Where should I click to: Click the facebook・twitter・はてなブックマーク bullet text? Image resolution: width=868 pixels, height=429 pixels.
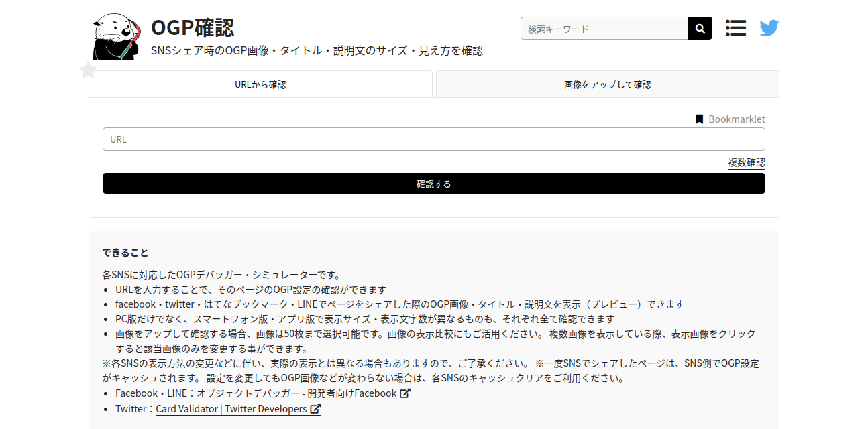400,304
